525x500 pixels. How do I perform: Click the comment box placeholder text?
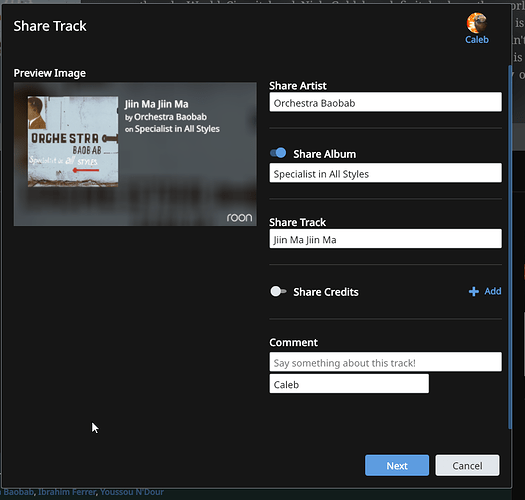click(345, 363)
